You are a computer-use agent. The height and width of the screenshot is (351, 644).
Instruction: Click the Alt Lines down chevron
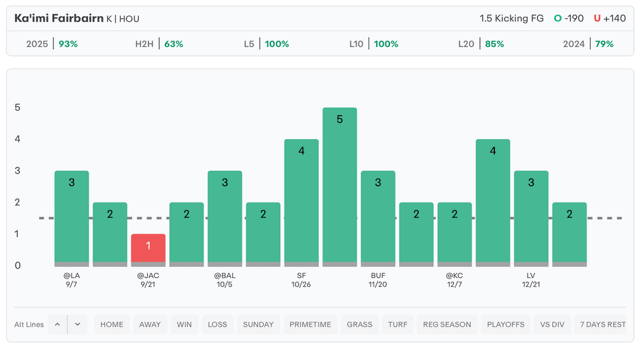click(77, 325)
